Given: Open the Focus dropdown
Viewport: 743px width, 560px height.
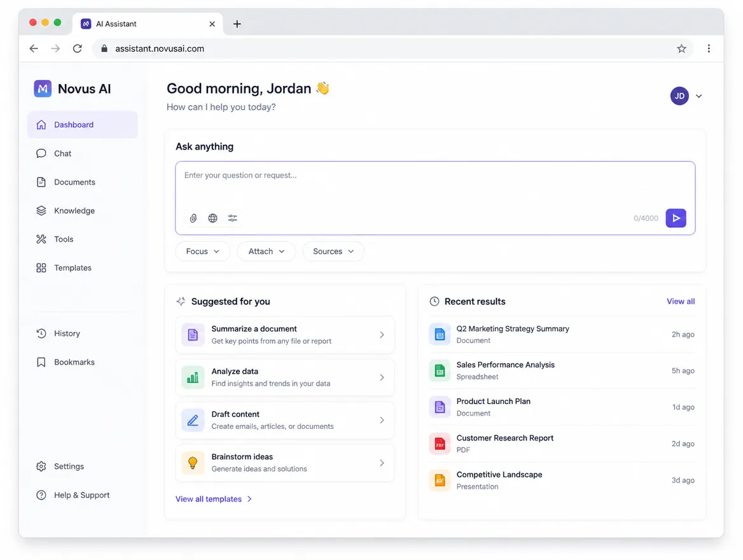Looking at the screenshot, I should click(x=203, y=251).
